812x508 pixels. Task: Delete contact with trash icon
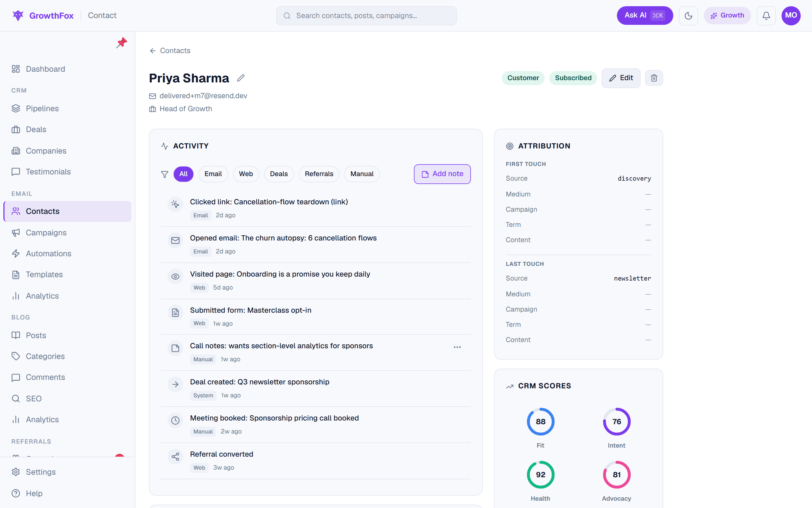point(654,78)
